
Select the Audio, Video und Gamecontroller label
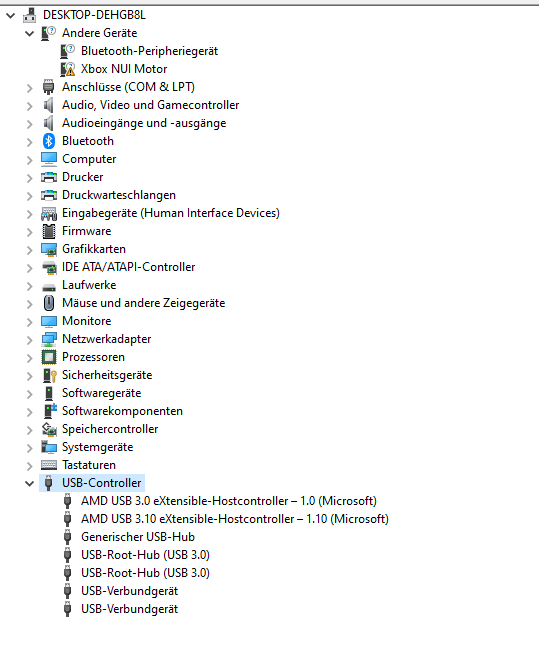[150, 105]
